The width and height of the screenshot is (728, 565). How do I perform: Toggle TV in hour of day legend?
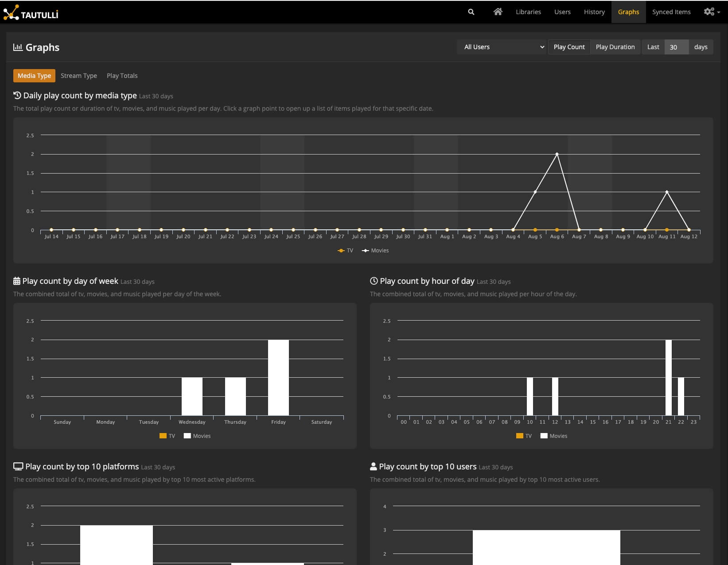pos(524,436)
